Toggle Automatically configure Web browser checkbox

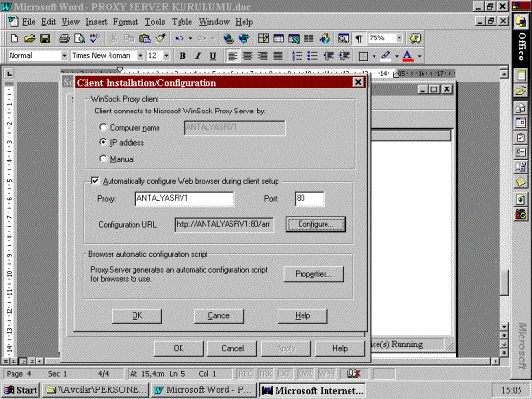[x=95, y=181]
